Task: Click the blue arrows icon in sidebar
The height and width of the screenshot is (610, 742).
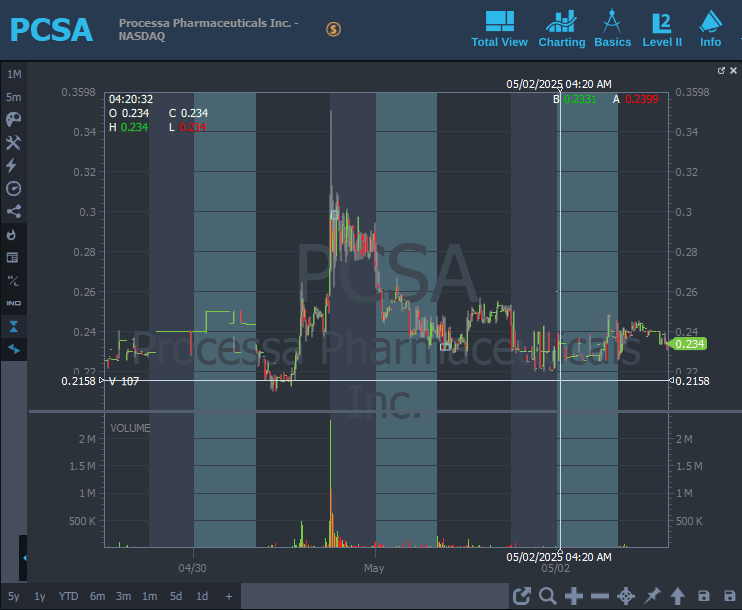Action: (14, 349)
